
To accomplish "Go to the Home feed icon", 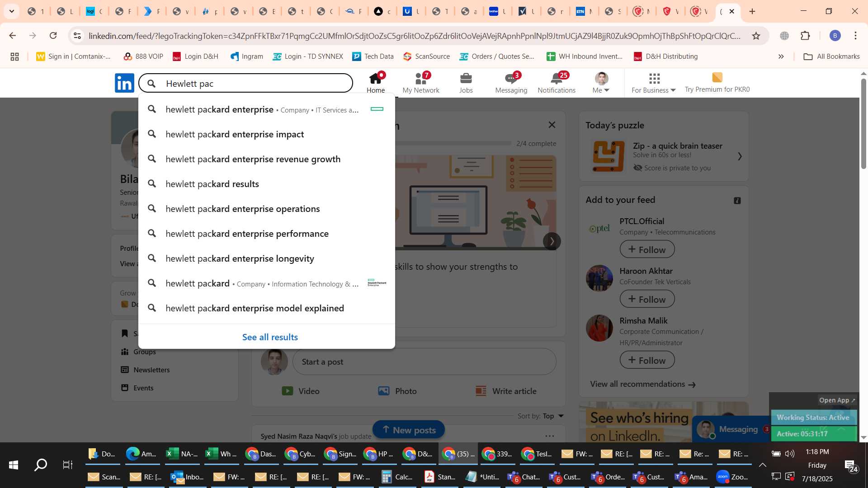I will [x=376, y=83].
